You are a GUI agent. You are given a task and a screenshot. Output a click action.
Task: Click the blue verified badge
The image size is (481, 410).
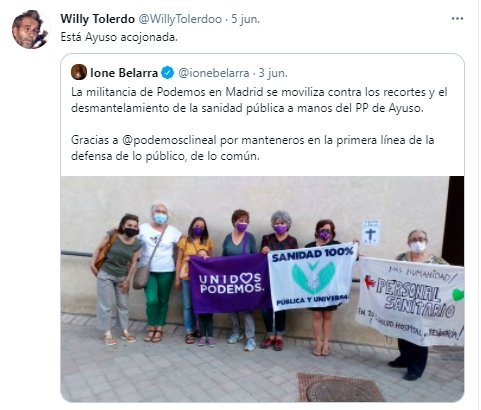(167, 73)
